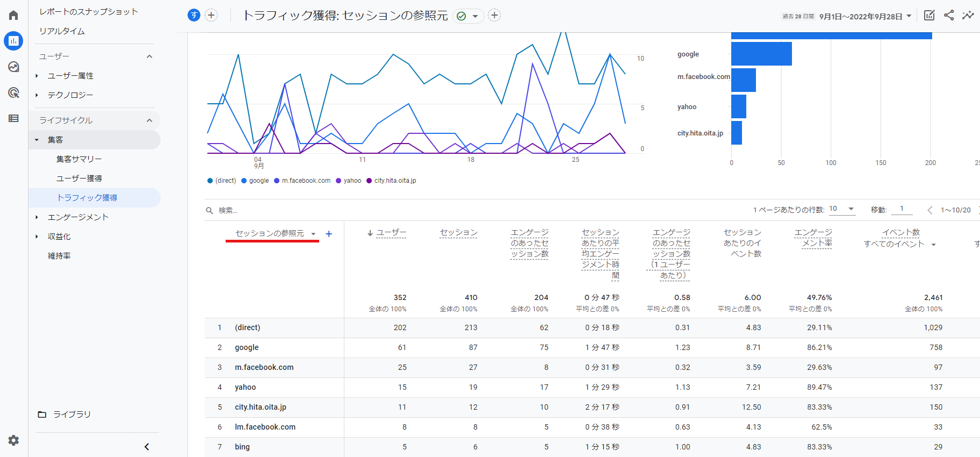Toggle the yahoo legend series
This screenshot has width=980, height=457.
[x=352, y=181]
